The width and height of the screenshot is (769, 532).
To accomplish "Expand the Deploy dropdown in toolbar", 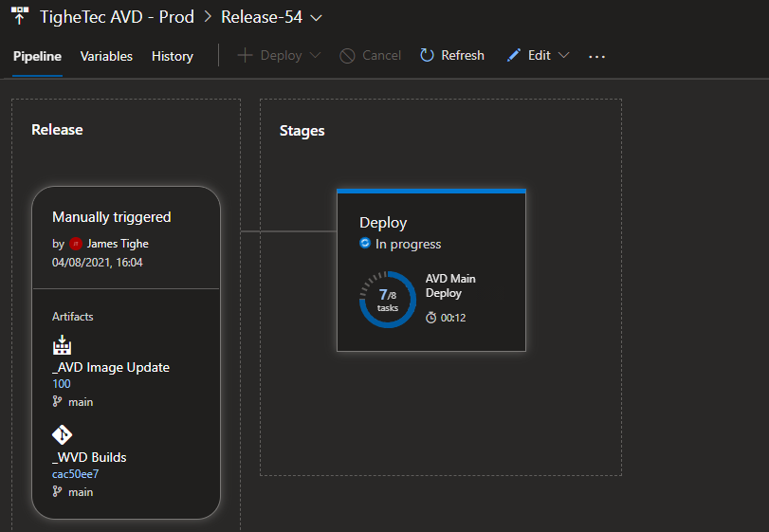I will [x=315, y=56].
